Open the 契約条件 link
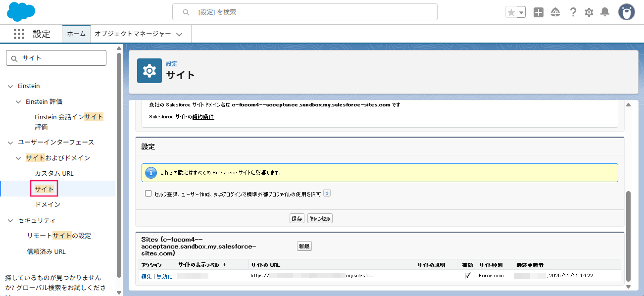This screenshot has width=644, height=296. click(x=203, y=117)
